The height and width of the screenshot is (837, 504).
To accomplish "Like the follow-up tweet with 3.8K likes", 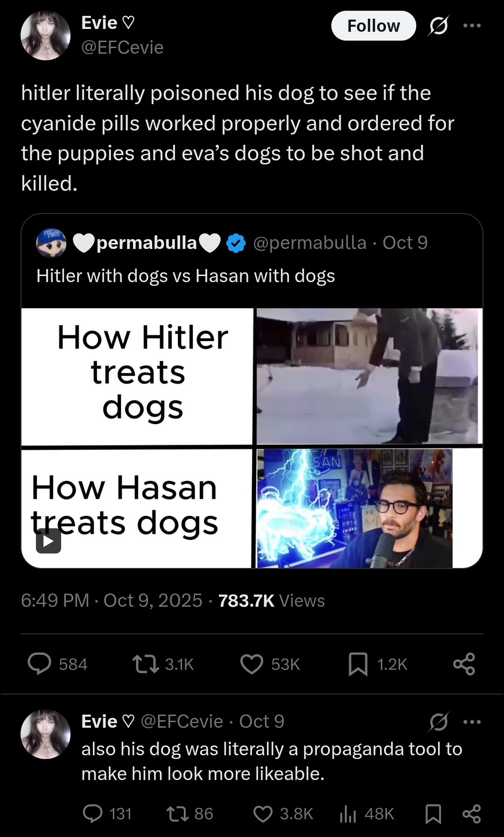I will coord(283,814).
